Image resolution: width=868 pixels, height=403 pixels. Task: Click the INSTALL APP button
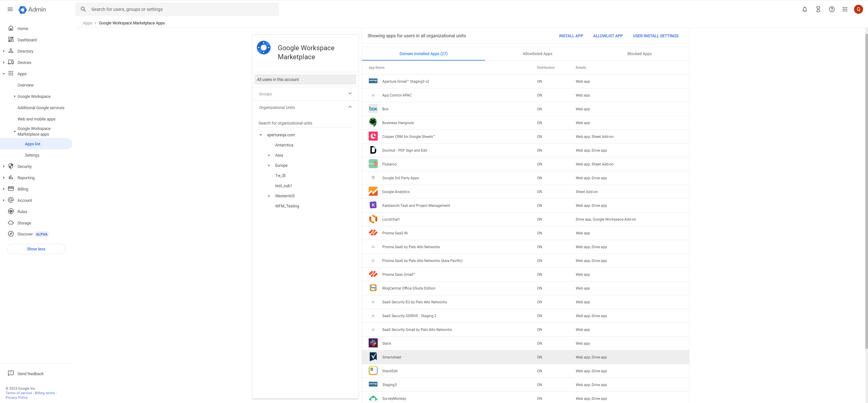coord(571,36)
